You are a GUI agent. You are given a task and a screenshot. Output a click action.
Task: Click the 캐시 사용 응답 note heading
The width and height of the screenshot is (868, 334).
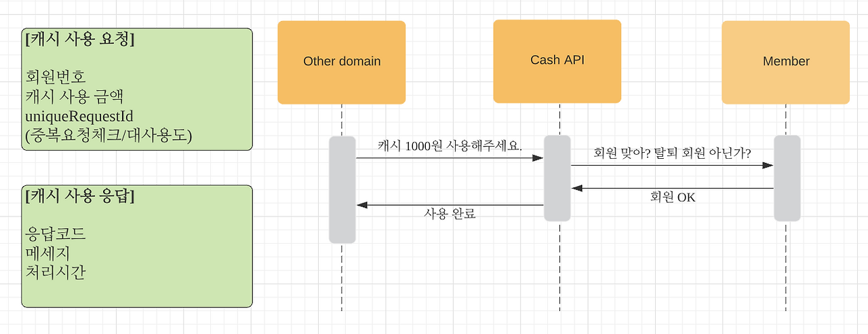[79, 197]
